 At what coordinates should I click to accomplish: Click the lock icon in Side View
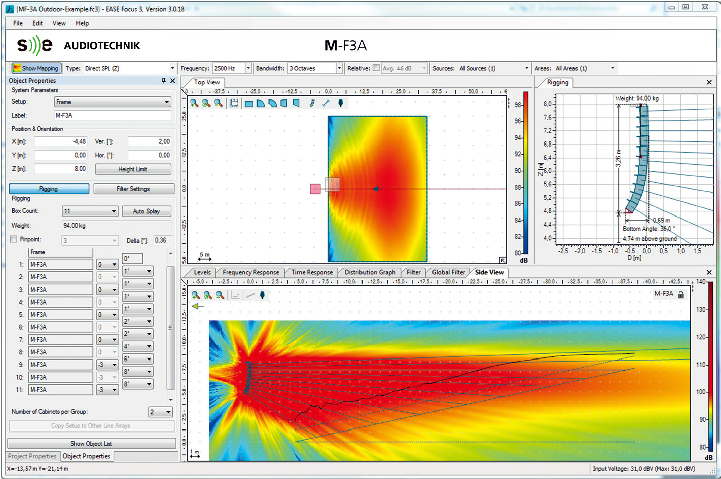(681, 295)
